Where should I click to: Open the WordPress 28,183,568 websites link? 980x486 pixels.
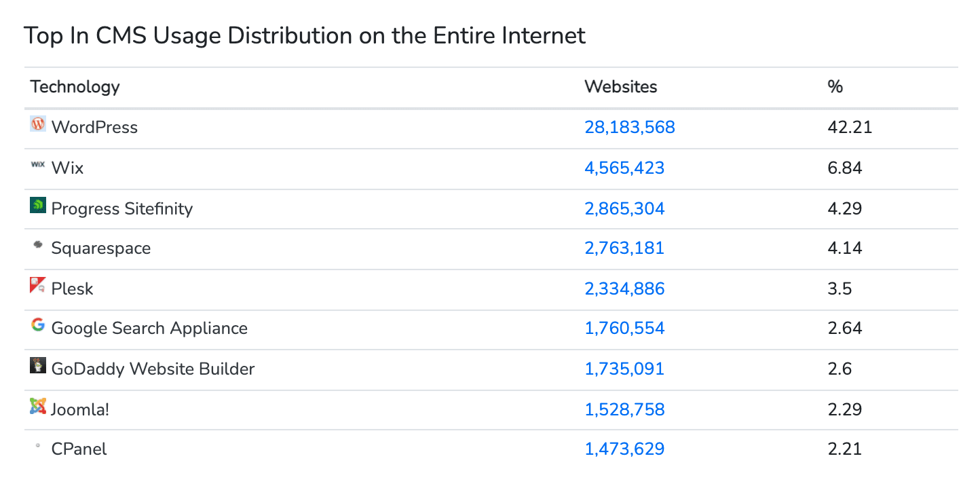[630, 128]
